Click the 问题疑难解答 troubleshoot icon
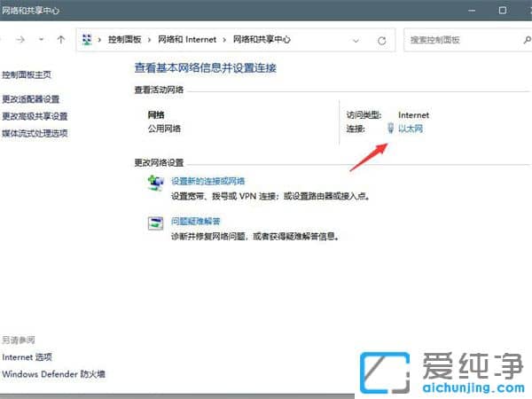532x399 pixels. [x=156, y=223]
